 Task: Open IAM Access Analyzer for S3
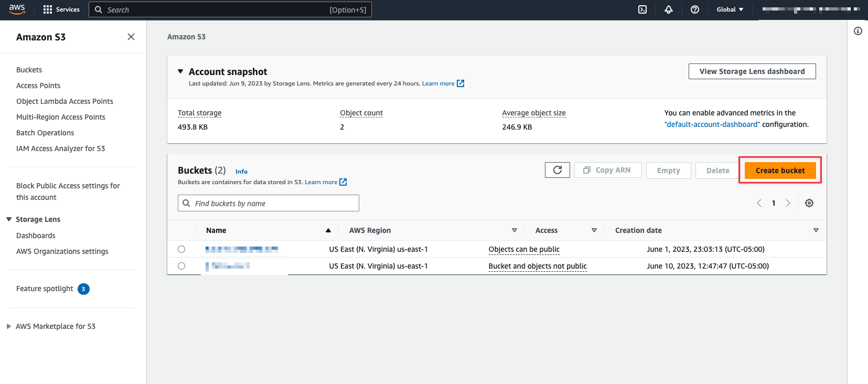[x=60, y=148]
